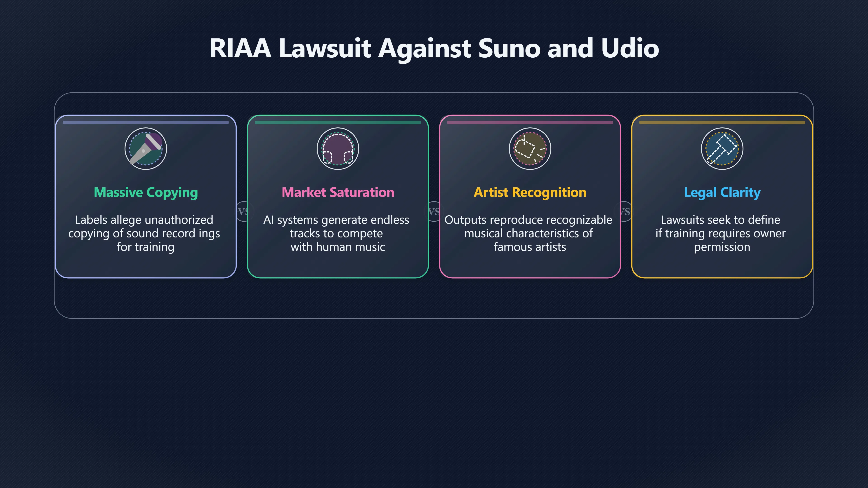Click the green accent bar atop Market Saturation card
Screen dimensions: 868x488
(338, 123)
